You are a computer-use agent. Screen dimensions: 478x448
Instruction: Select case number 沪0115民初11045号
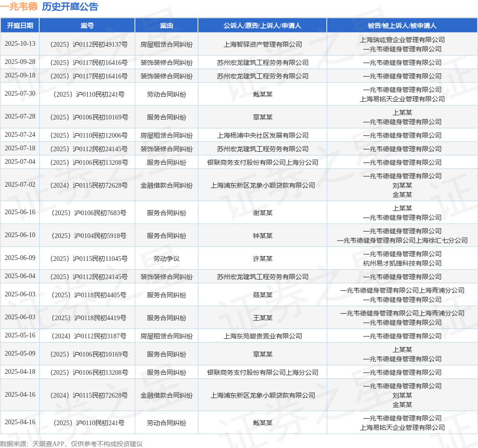click(x=89, y=259)
